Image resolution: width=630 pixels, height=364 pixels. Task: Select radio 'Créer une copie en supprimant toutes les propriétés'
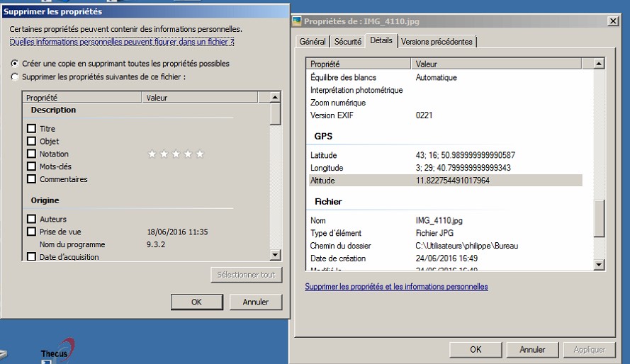pos(15,64)
